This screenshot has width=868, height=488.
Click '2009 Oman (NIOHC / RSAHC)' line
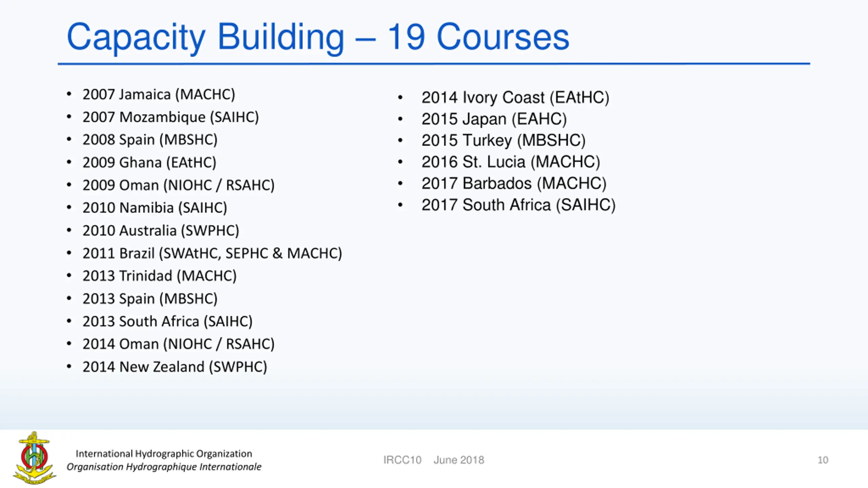178,185
